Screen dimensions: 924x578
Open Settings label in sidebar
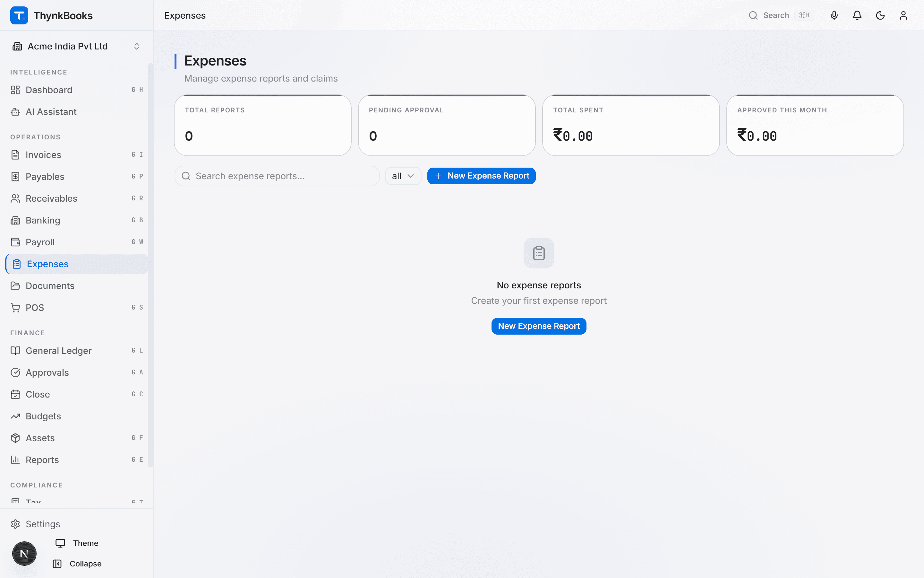click(43, 524)
